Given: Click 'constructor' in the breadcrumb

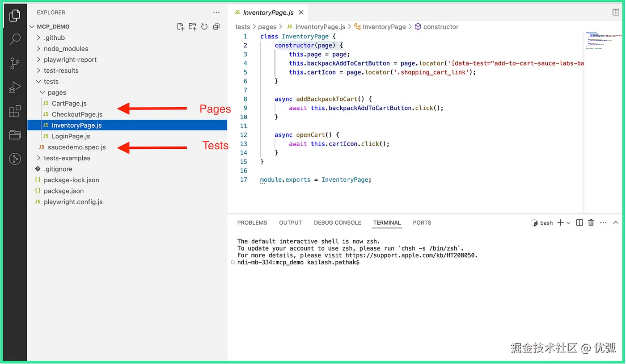Looking at the screenshot, I should (441, 27).
